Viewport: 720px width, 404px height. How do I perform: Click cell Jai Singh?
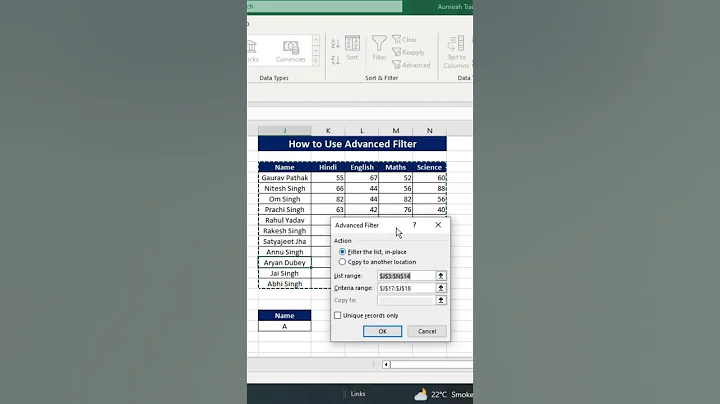(x=285, y=273)
